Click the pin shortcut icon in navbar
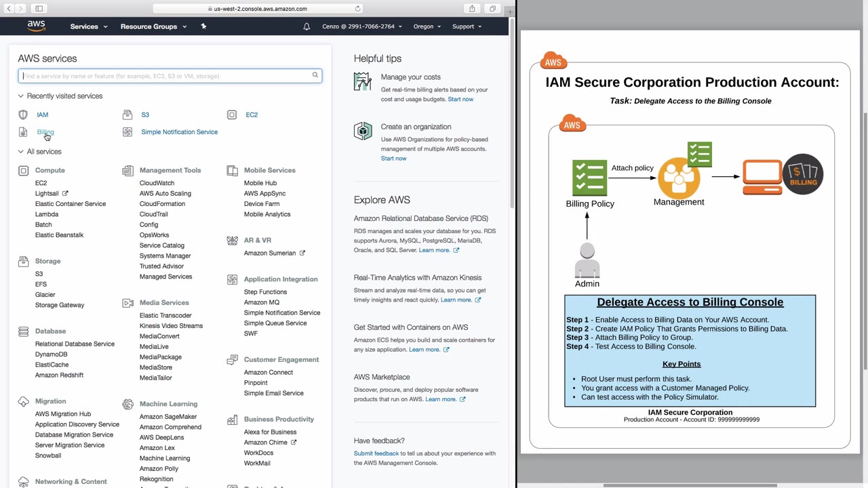 (x=203, y=26)
